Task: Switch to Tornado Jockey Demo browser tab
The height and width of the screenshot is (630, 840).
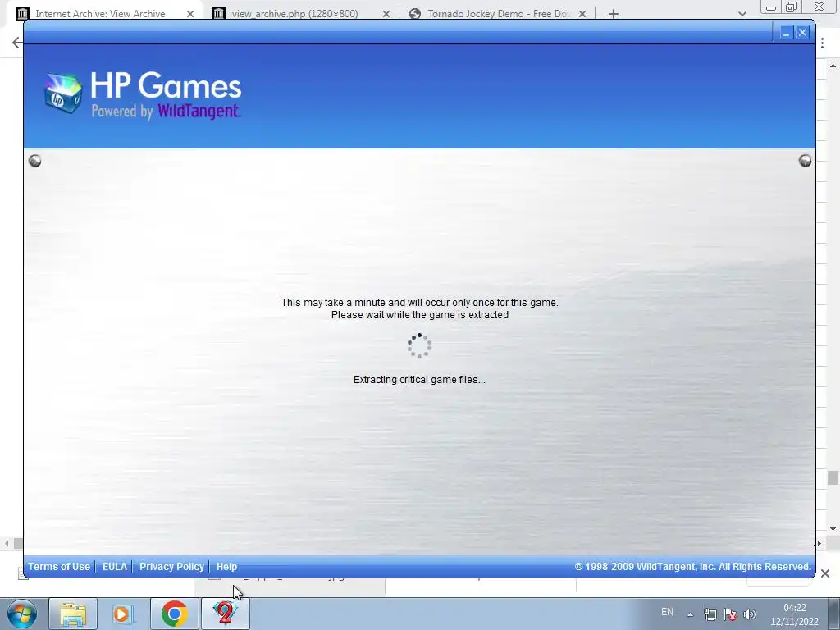Action: [498, 14]
